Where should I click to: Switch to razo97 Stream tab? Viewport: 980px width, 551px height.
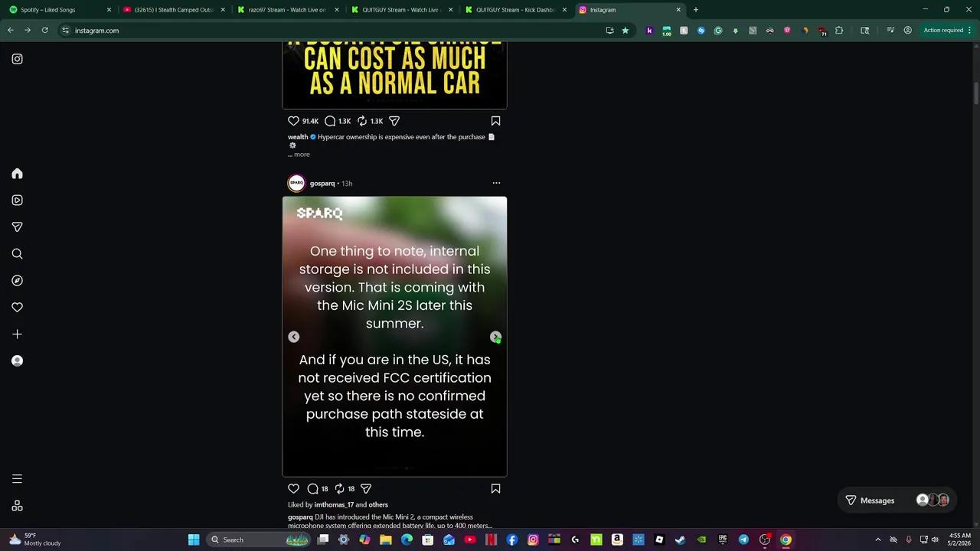point(288,10)
